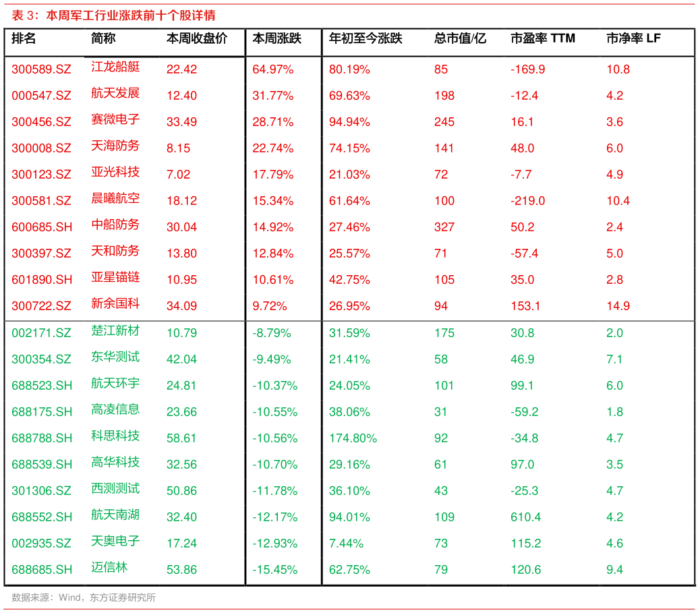Click closing price 33.49 for 赛微电子
The height and width of the screenshot is (613, 700).
point(181,122)
